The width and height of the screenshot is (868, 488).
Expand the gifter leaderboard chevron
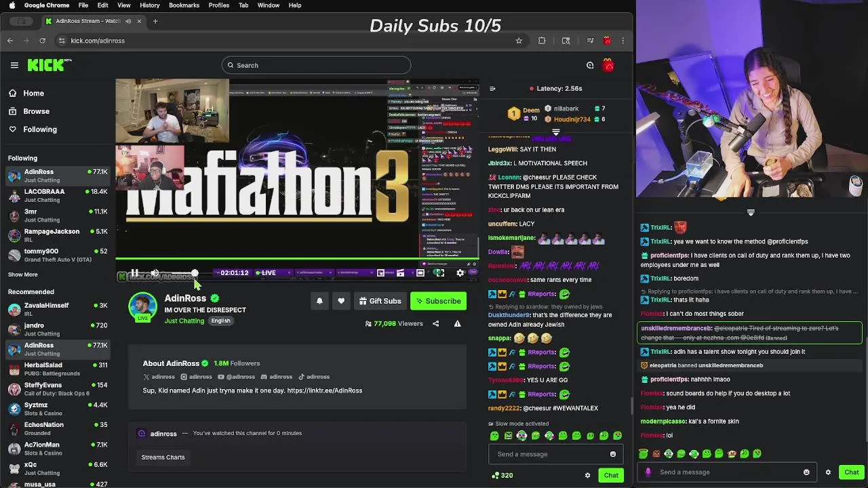[x=556, y=132]
